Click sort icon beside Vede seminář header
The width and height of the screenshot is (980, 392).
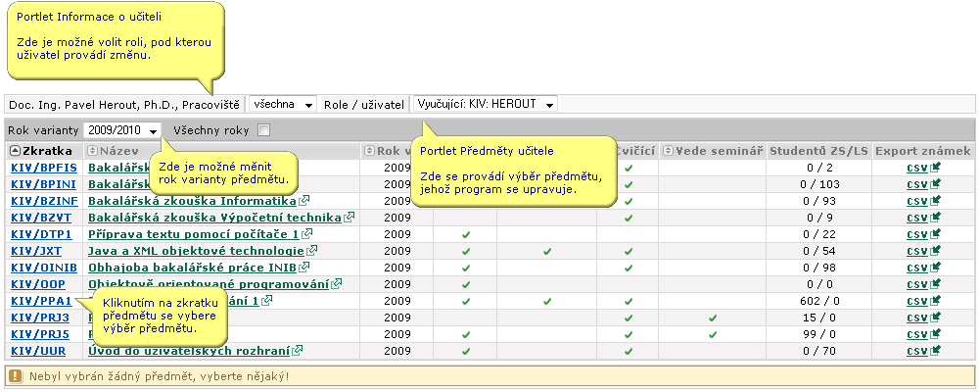pos(668,151)
